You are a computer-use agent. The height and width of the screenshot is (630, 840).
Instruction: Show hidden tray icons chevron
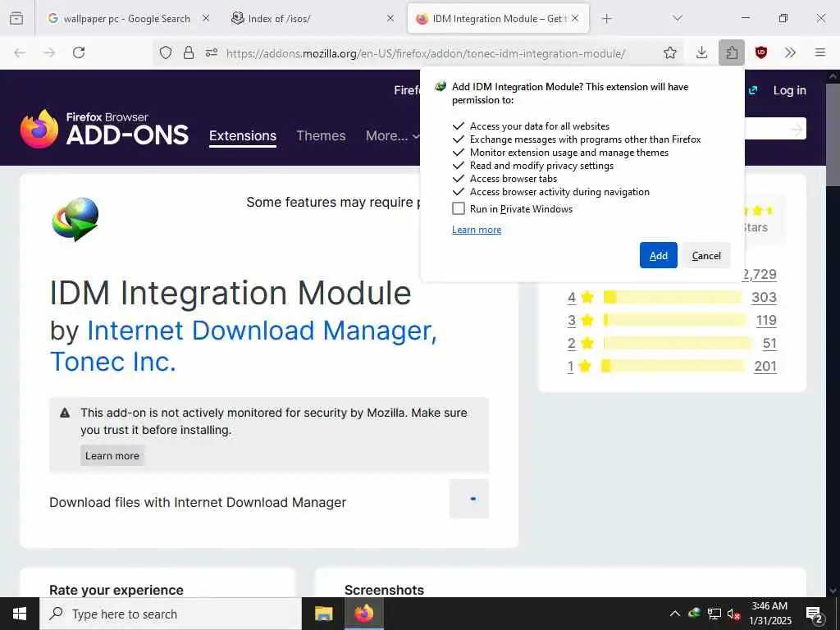[x=675, y=614]
